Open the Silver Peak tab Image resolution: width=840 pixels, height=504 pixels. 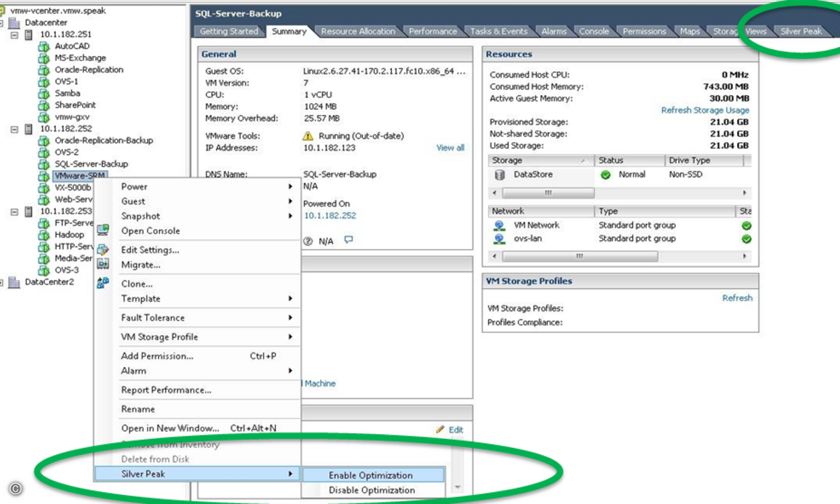801,31
